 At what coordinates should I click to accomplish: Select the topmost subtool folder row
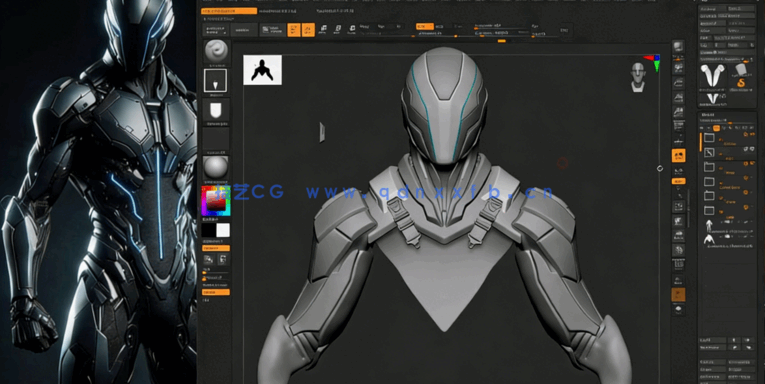click(x=727, y=138)
